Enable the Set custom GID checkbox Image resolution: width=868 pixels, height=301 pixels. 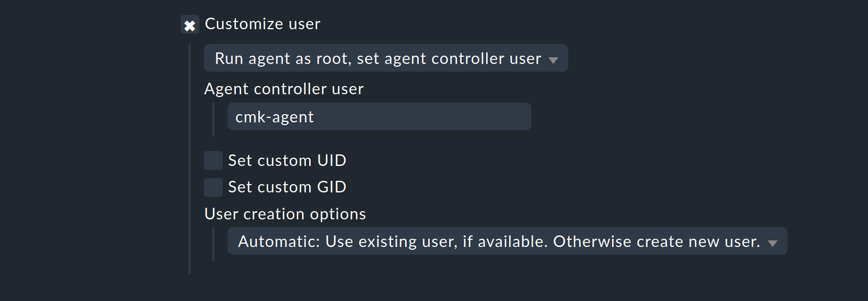coord(213,187)
